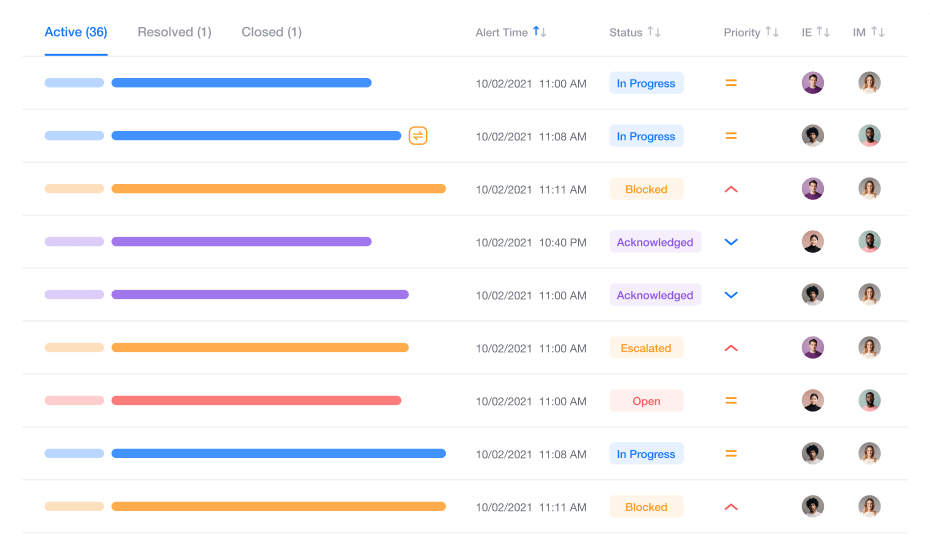The image size is (930, 536).
Task: Click the high priority arrow in the Escalated row
Action: coord(731,348)
